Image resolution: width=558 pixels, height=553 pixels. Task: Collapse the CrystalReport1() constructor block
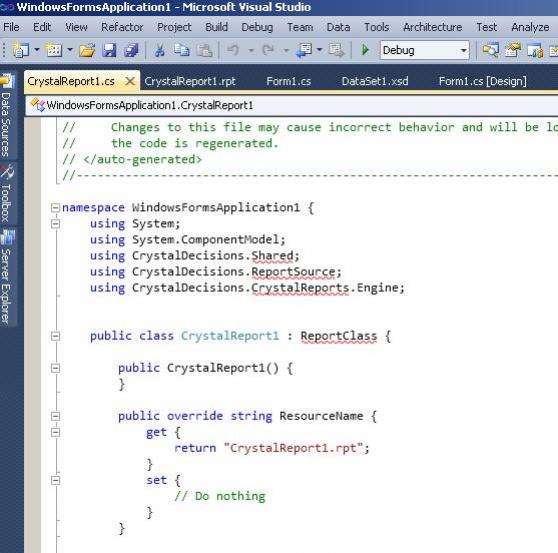(56, 368)
